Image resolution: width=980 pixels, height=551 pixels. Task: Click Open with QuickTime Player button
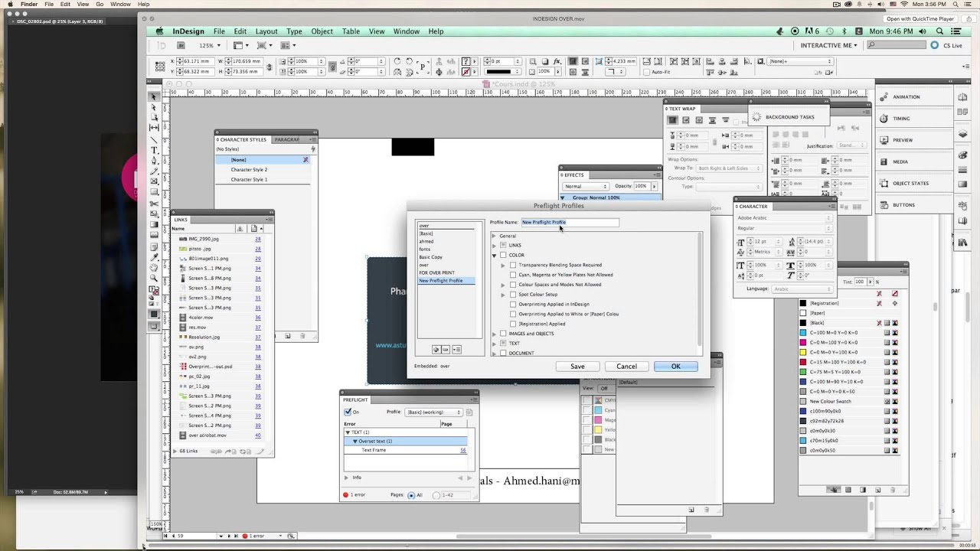coord(920,19)
